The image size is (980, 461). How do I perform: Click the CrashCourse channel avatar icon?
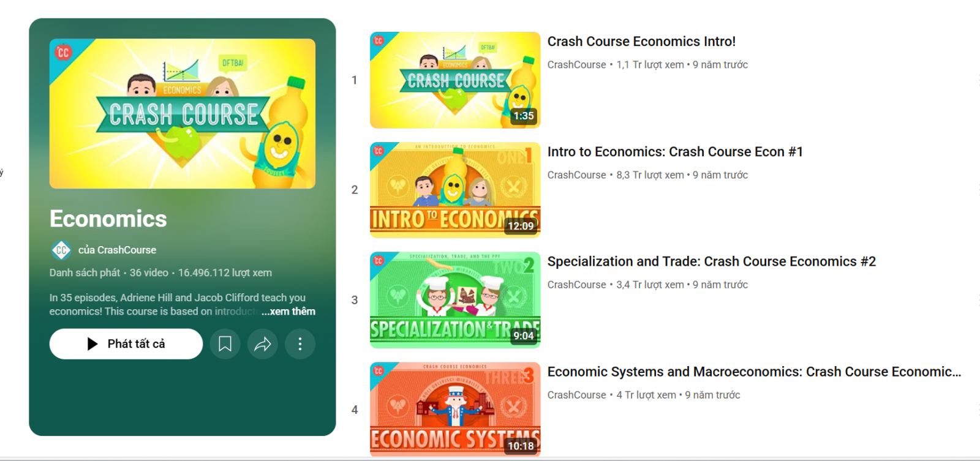click(x=61, y=250)
